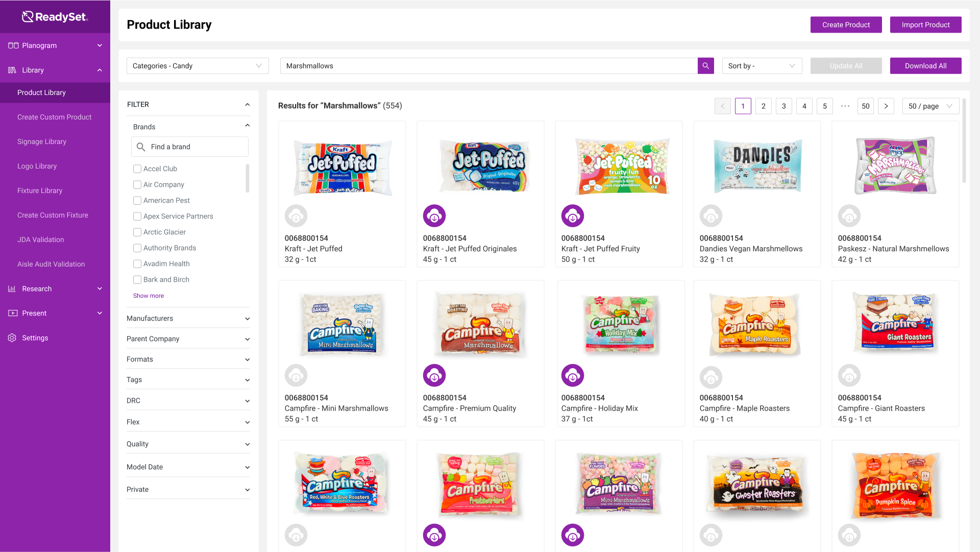Click grey download icon on Paskesz Natural Marshmellows
Screen dimensions: 980x552
click(849, 216)
